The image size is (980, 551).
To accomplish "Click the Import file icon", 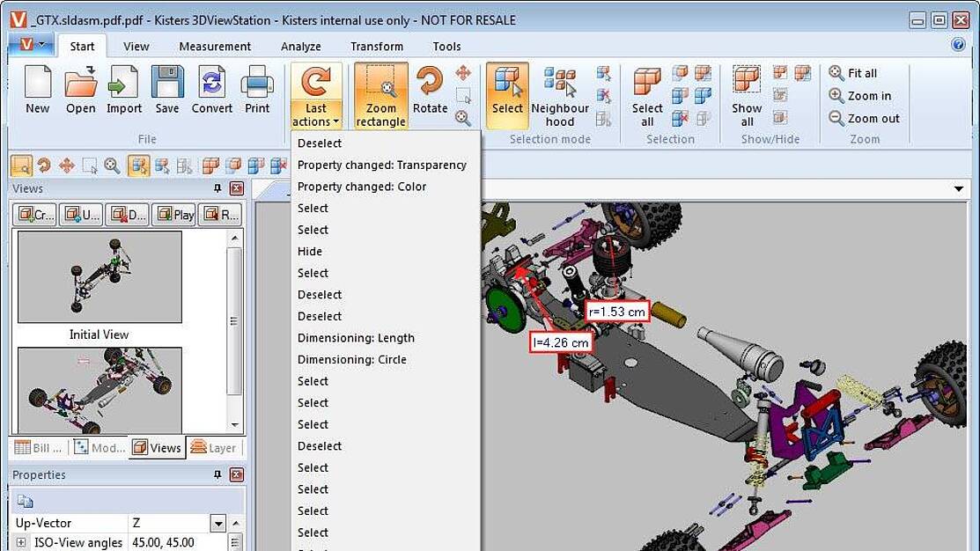I will pyautogui.click(x=124, y=84).
